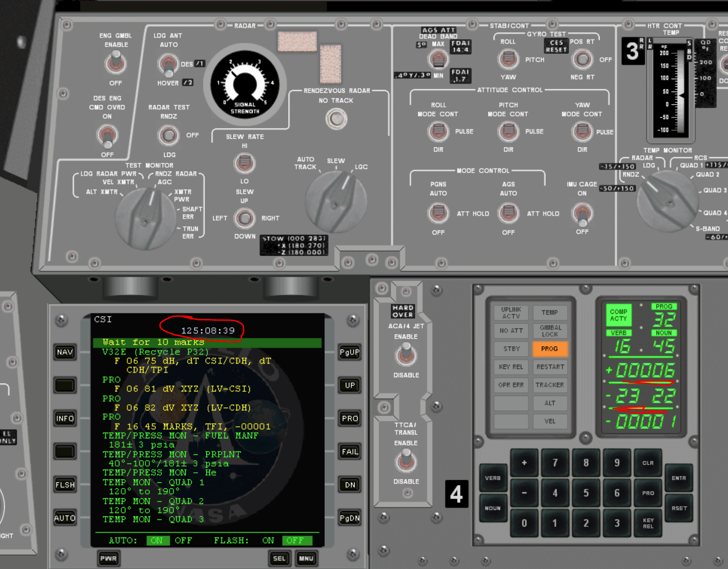Image resolution: width=728 pixels, height=569 pixels.
Task: Toggle the AGS ATT DEAD BAND switch
Action: pyautogui.click(x=438, y=59)
